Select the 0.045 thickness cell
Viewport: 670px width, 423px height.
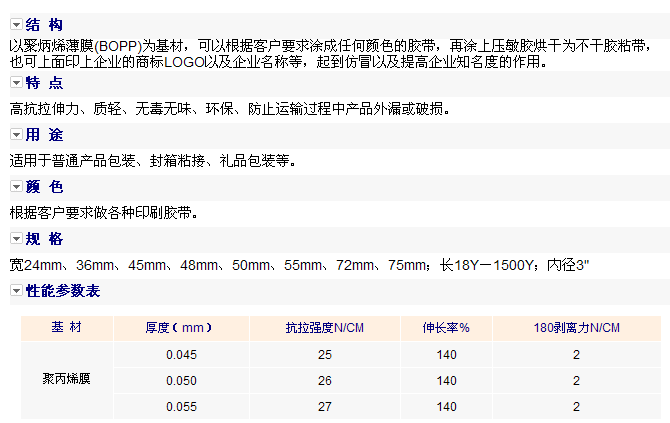[x=181, y=355]
